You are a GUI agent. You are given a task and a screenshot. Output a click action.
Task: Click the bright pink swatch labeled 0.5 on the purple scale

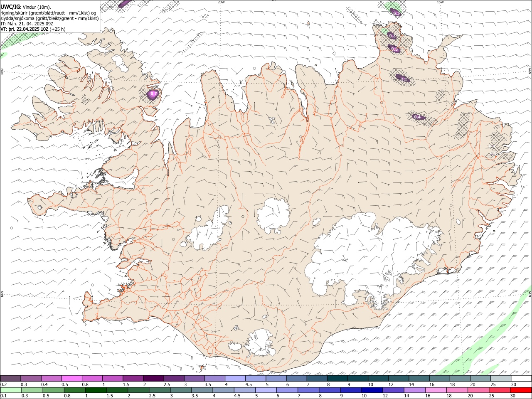click(x=71, y=378)
